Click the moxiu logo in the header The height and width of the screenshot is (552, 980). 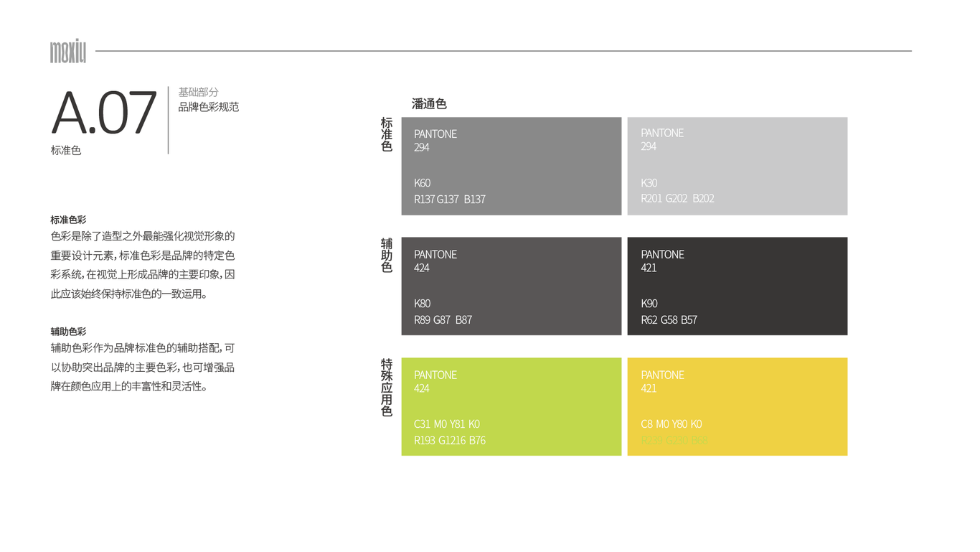pos(68,52)
